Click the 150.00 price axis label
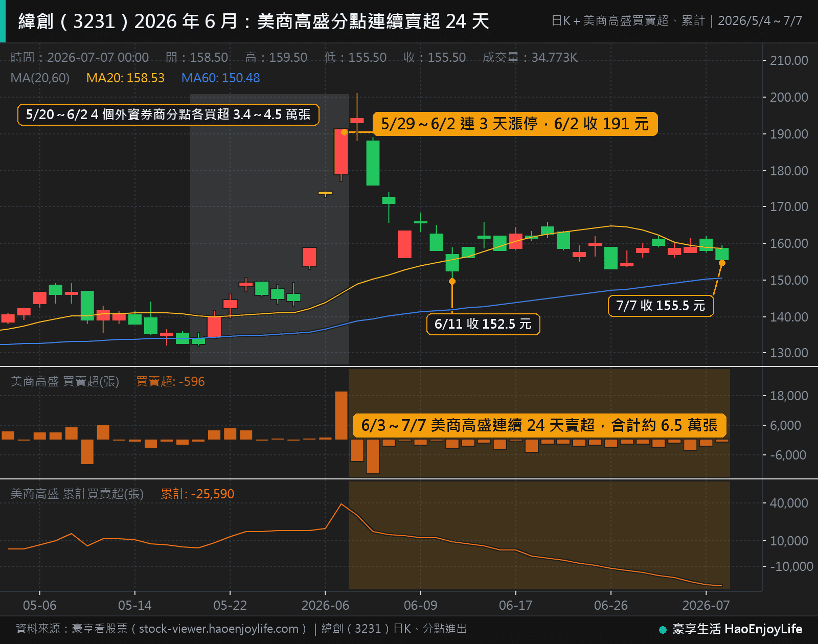818x644 pixels. coord(789,280)
